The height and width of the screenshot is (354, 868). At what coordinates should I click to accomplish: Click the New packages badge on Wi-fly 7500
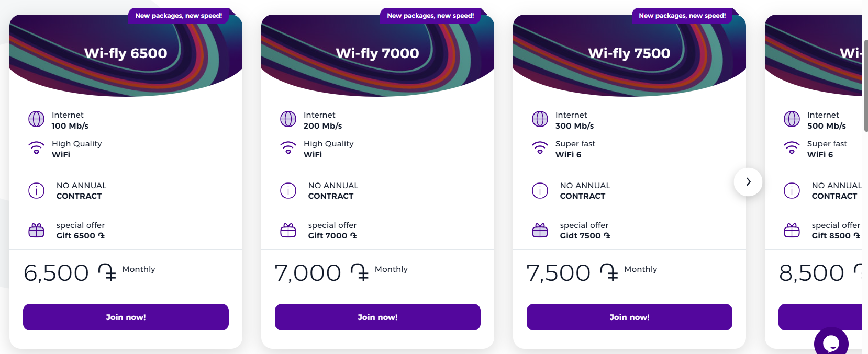(682, 16)
